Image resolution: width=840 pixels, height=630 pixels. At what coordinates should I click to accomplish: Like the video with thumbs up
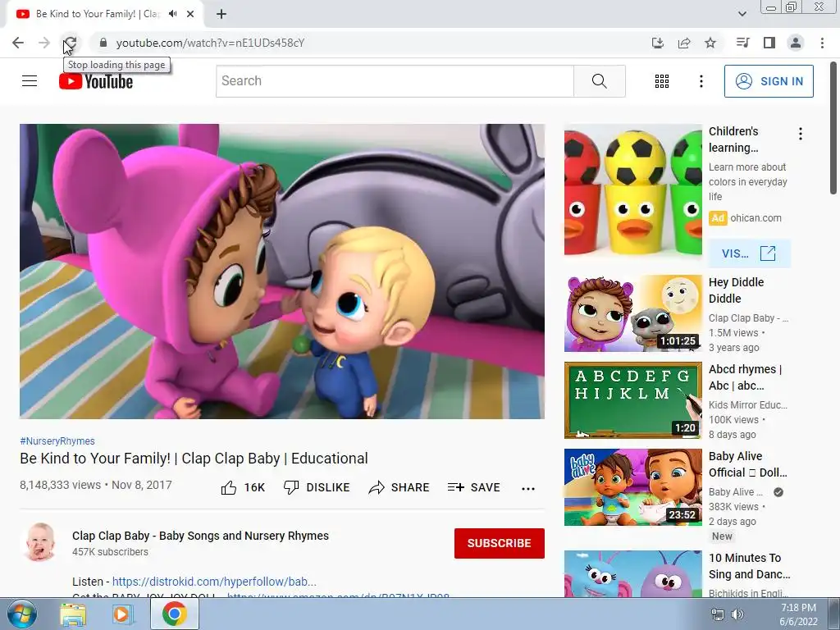(243, 487)
